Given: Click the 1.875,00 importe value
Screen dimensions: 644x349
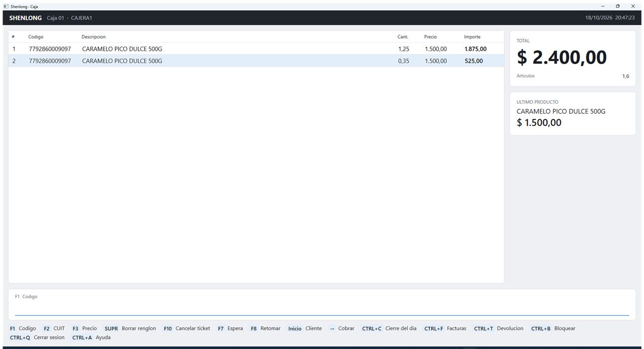Looking at the screenshot, I should pos(475,49).
